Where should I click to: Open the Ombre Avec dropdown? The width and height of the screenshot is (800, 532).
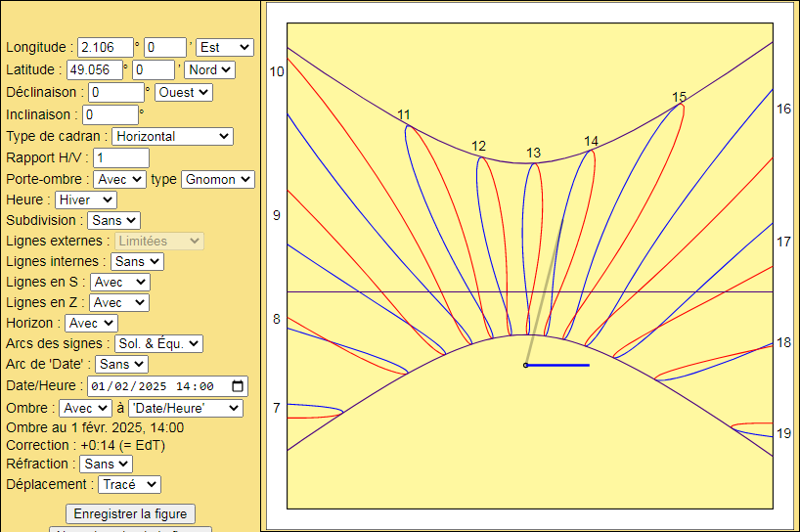point(86,408)
